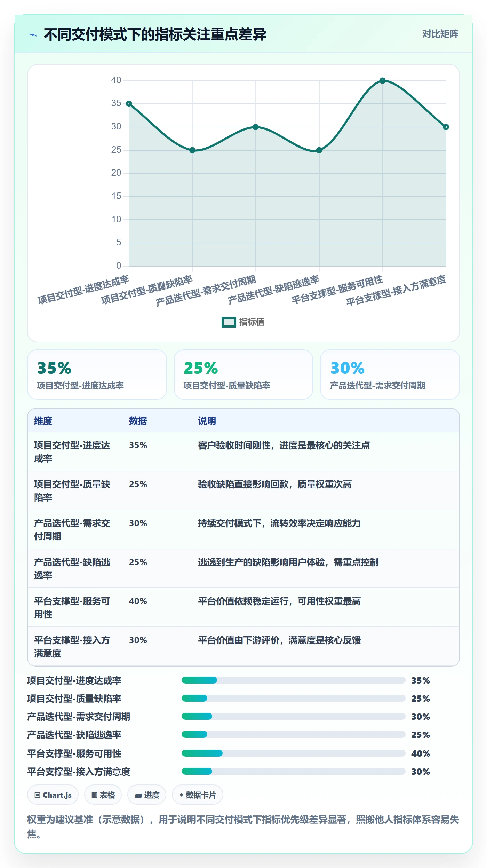The width and height of the screenshot is (487, 868).
Task: Click the 进度 tag chip
Action: (x=147, y=795)
